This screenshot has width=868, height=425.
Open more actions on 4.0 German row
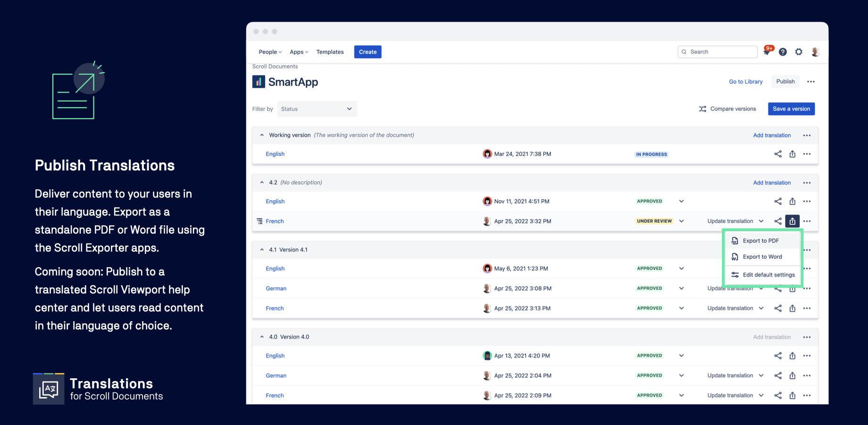807,375
